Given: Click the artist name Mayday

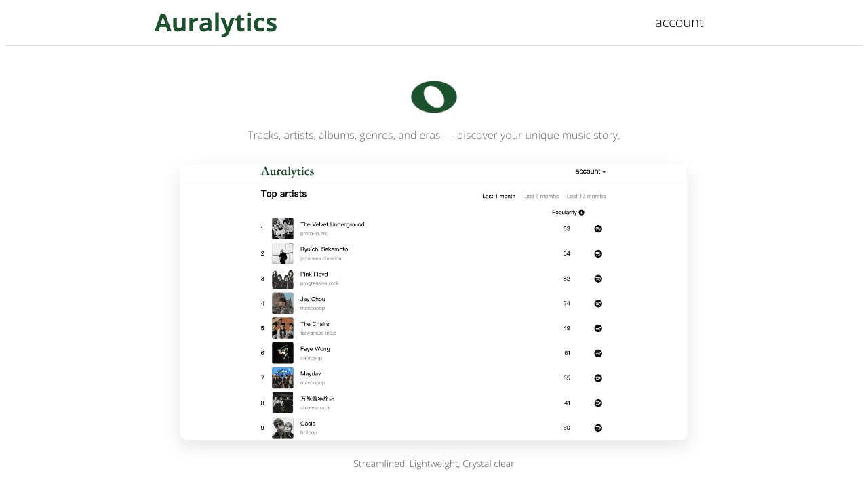Looking at the screenshot, I should [311, 373].
